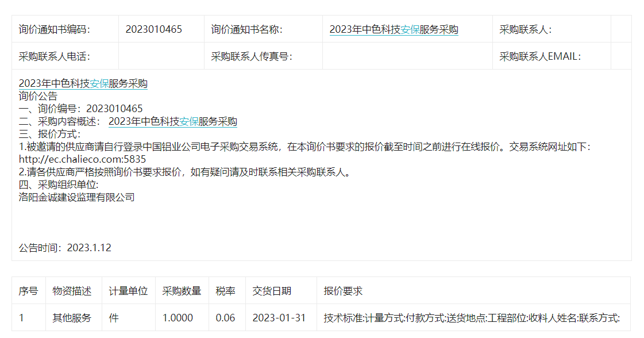Select the 采购联系人EMAIL label
This screenshot has height=338, width=644.
539,56
